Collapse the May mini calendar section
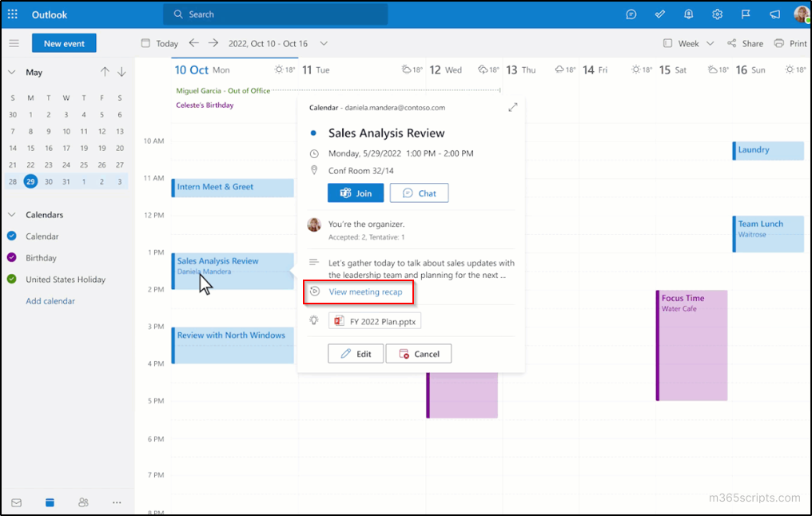 pos(11,72)
